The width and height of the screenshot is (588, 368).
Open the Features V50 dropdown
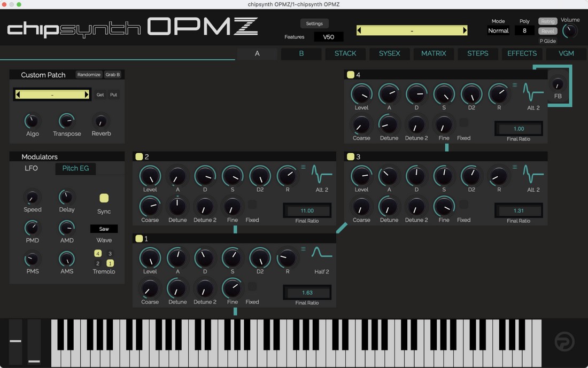[x=329, y=37]
